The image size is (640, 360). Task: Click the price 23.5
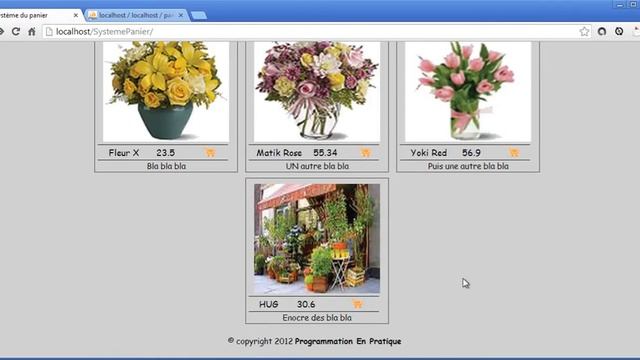coord(166,153)
